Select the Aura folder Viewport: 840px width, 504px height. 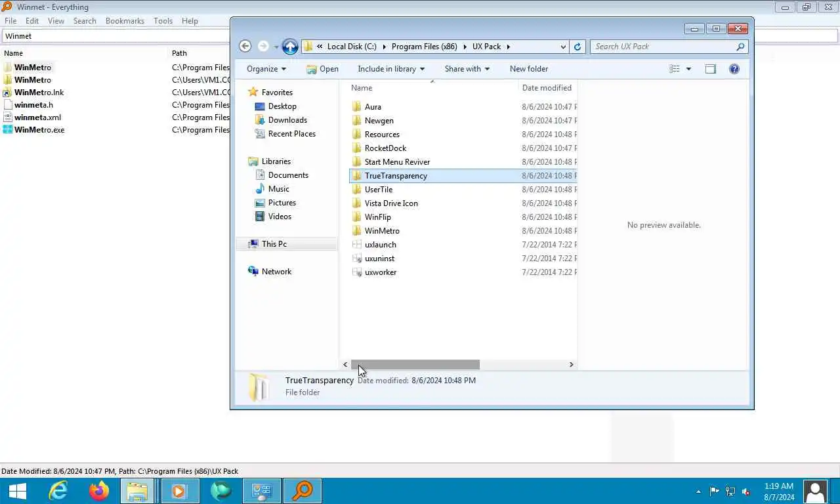pos(373,107)
